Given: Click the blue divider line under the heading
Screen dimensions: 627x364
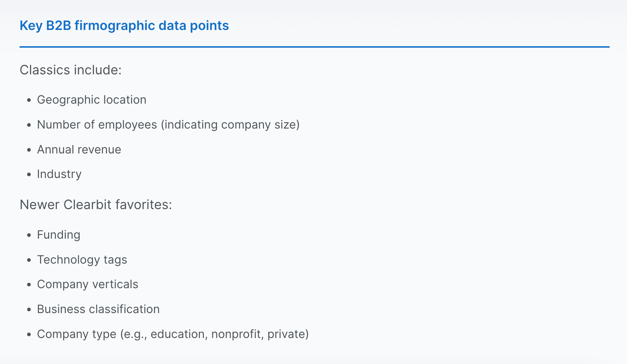Looking at the screenshot, I should pyautogui.click(x=314, y=47).
